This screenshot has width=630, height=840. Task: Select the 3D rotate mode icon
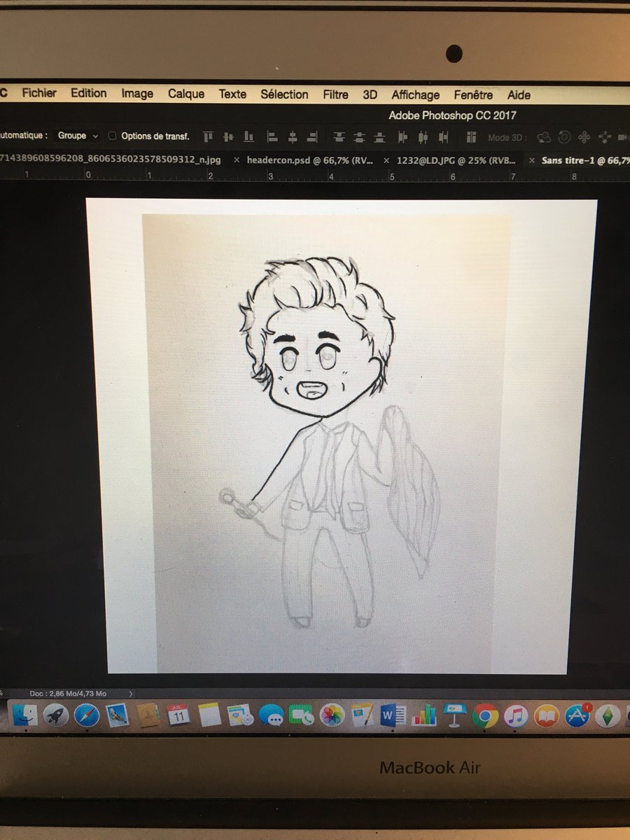point(544,137)
